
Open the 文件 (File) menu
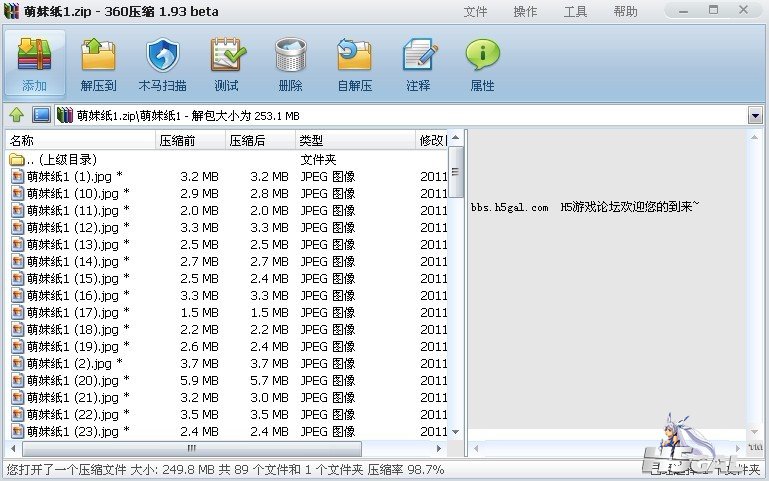click(475, 11)
